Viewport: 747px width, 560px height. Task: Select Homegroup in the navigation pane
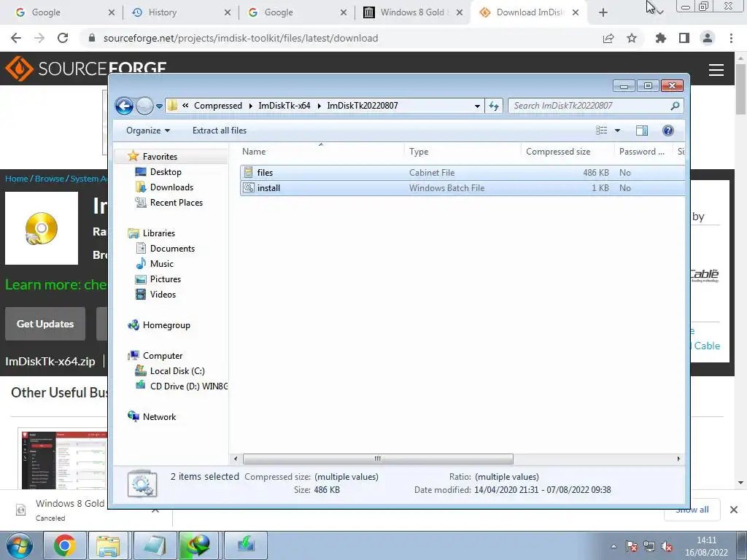(x=166, y=324)
